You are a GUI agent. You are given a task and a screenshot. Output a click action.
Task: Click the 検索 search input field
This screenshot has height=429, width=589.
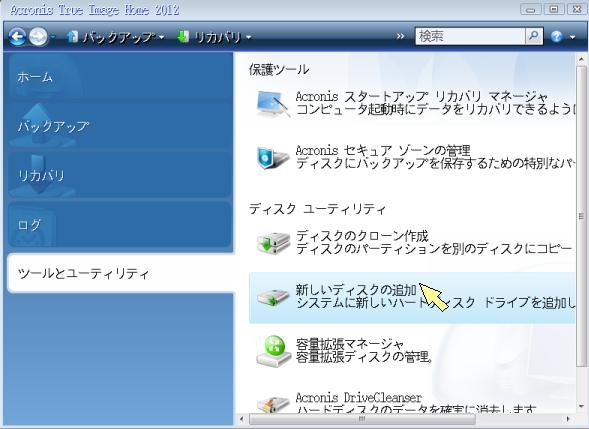pyautogui.click(x=470, y=36)
